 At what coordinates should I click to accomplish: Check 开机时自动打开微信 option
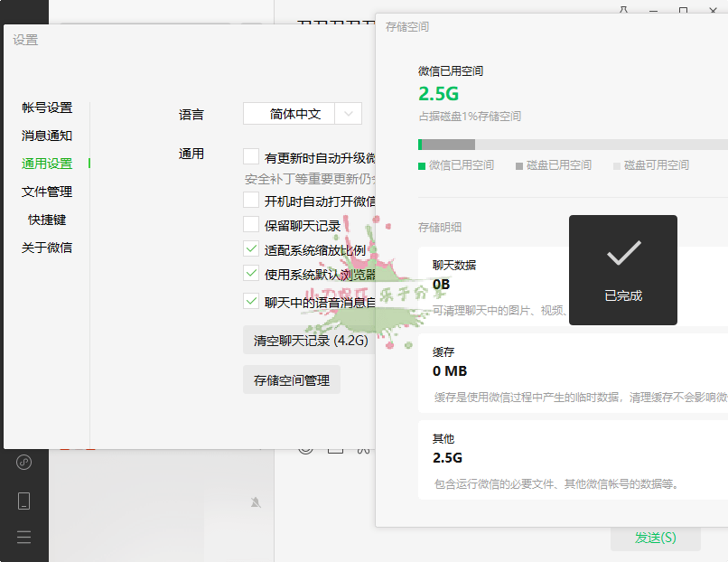pos(251,201)
